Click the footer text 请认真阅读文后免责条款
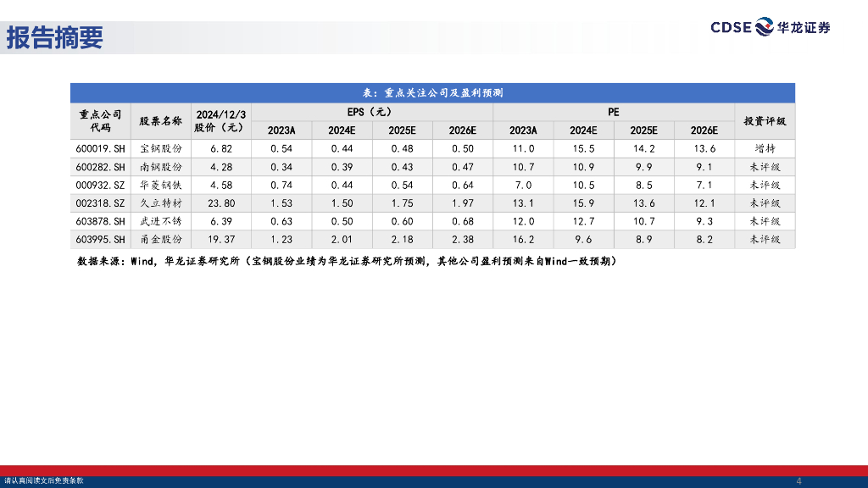 (44, 481)
